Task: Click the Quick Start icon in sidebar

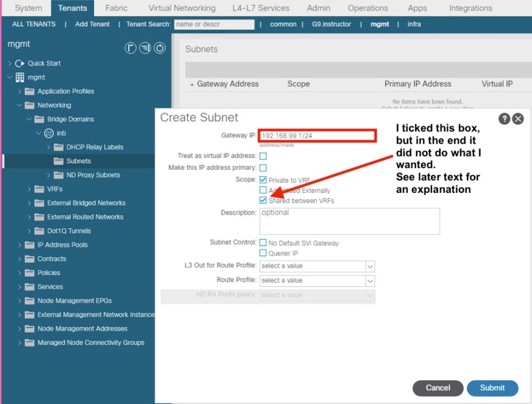Action: point(20,63)
